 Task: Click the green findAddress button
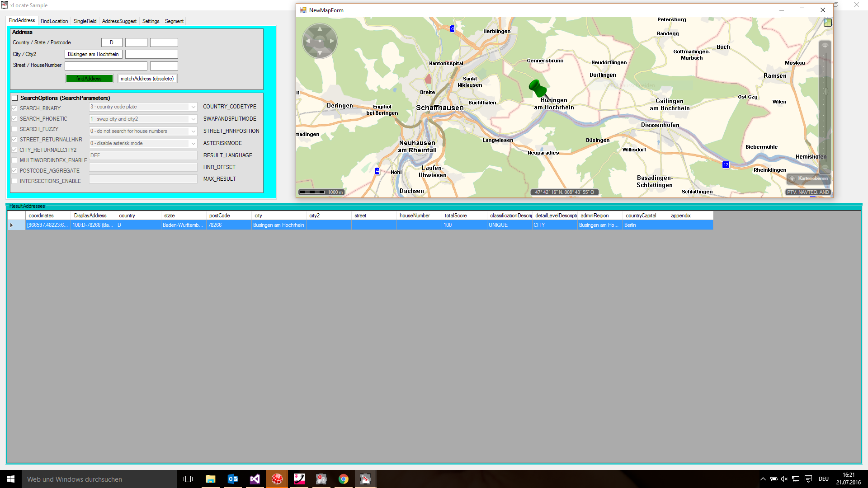[89, 79]
